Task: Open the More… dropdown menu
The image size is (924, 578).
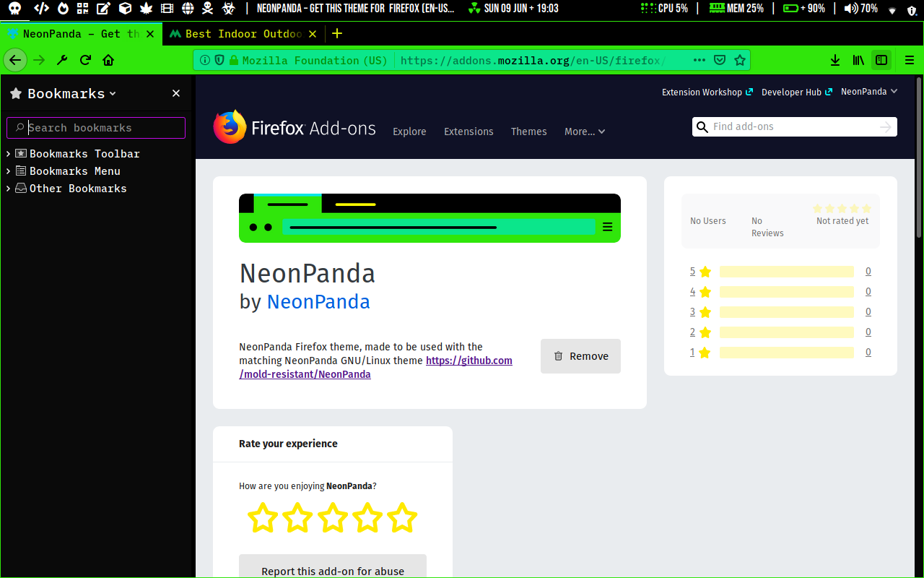Action: click(585, 131)
